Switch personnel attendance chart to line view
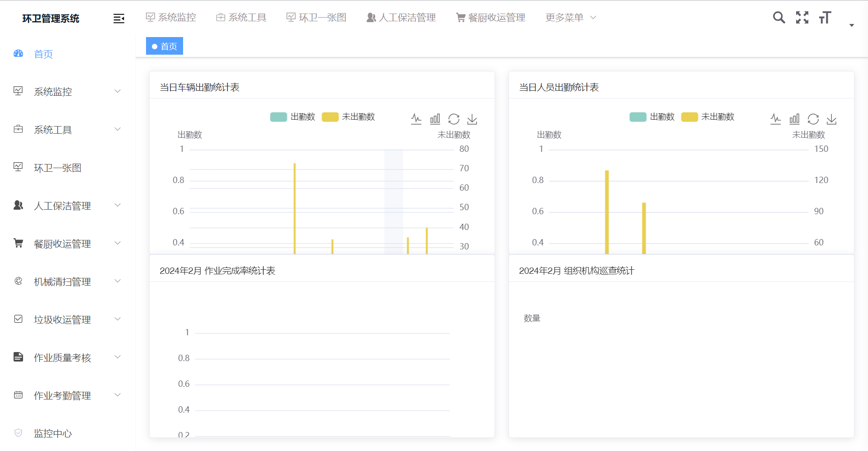 pyautogui.click(x=776, y=119)
